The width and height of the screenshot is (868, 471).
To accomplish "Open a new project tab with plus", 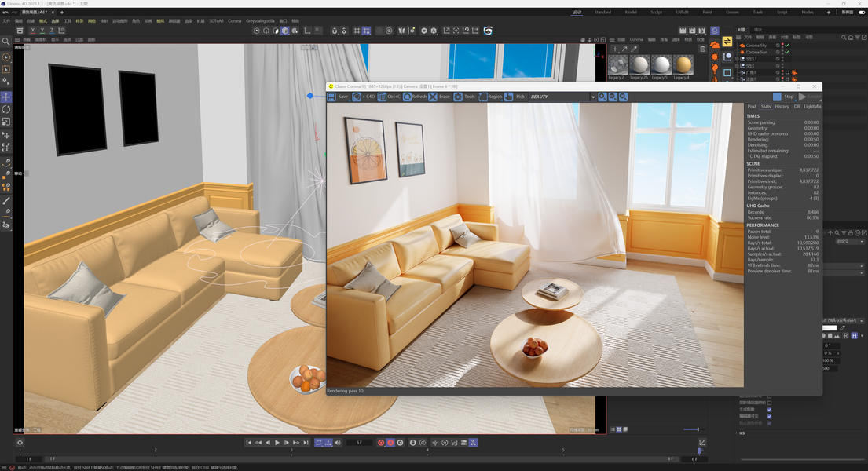I will [x=62, y=13].
